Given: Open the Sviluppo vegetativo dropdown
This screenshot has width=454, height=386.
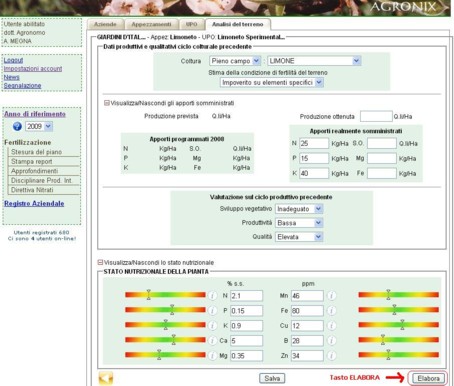Looking at the screenshot, I should (299, 209).
